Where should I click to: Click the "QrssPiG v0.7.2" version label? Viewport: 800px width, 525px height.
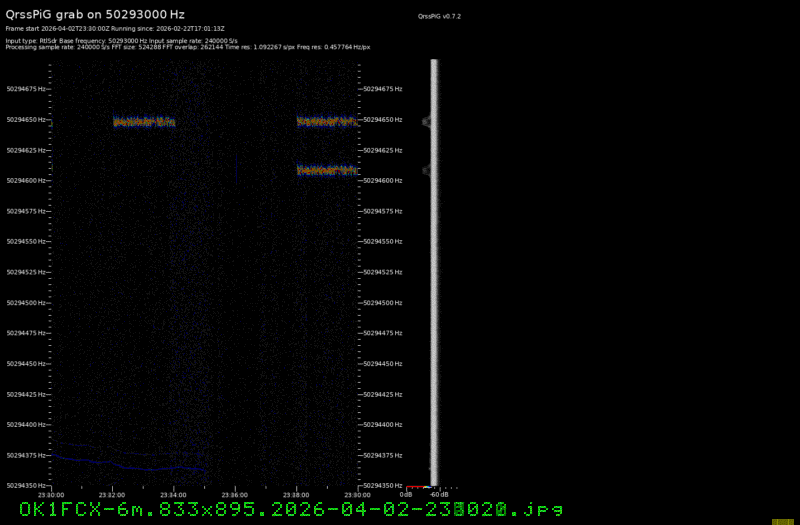tap(439, 16)
